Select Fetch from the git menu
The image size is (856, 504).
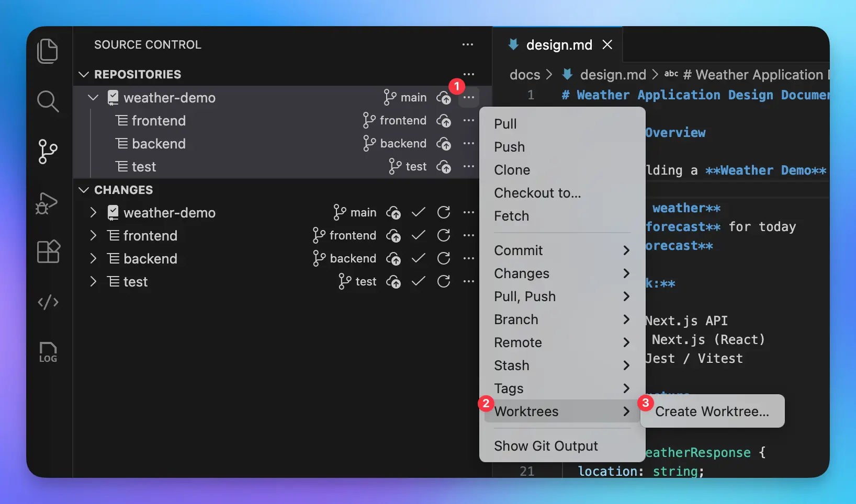(512, 216)
